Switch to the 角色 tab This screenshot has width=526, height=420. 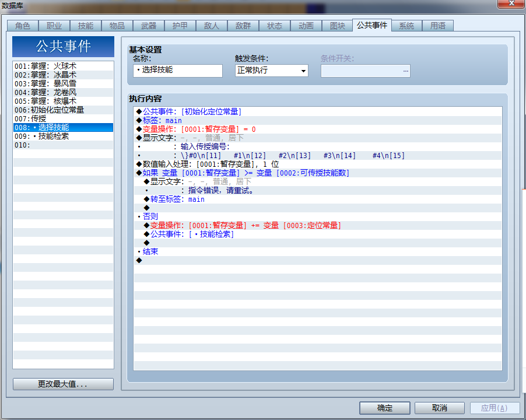(x=23, y=26)
